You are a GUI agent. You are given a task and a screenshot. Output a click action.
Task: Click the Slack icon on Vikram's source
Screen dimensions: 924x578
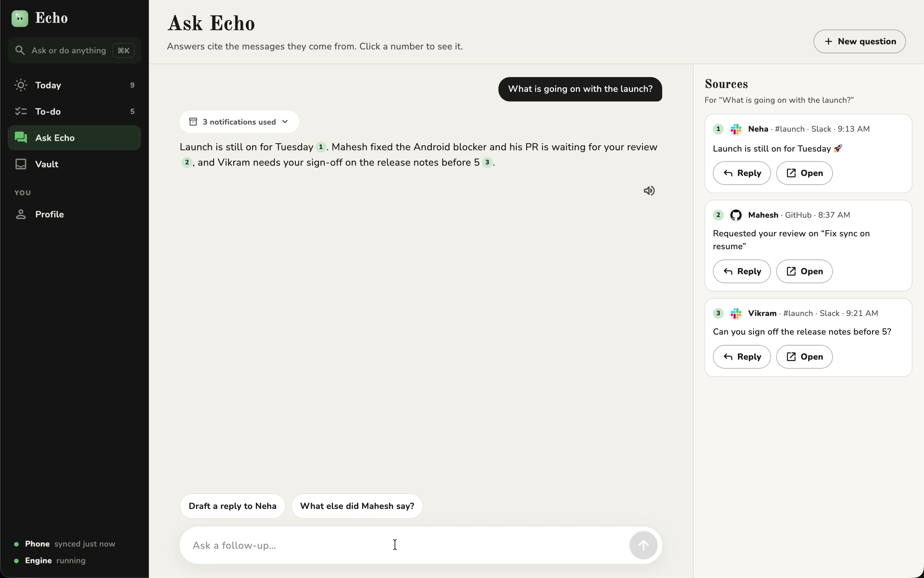coord(736,313)
